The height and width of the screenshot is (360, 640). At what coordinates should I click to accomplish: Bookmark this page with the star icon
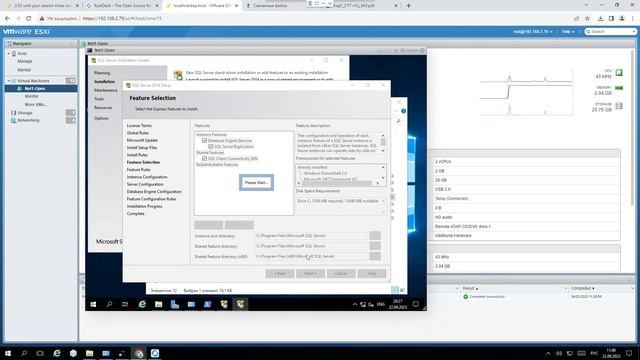pyautogui.click(x=587, y=18)
